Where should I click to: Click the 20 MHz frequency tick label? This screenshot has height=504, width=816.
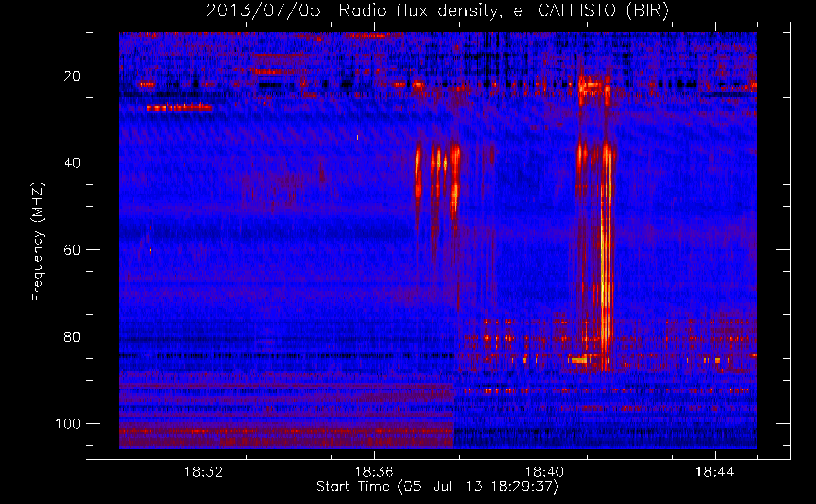(x=73, y=76)
